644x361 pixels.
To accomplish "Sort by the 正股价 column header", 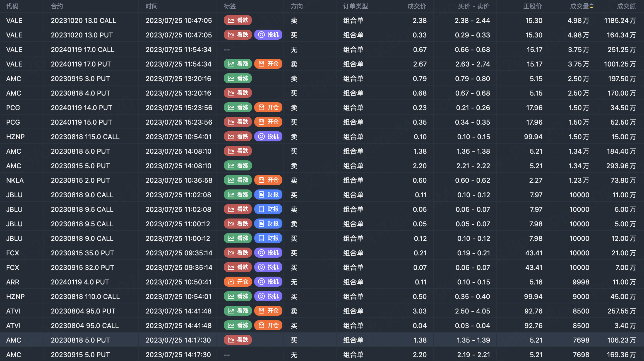I will coord(533,6).
